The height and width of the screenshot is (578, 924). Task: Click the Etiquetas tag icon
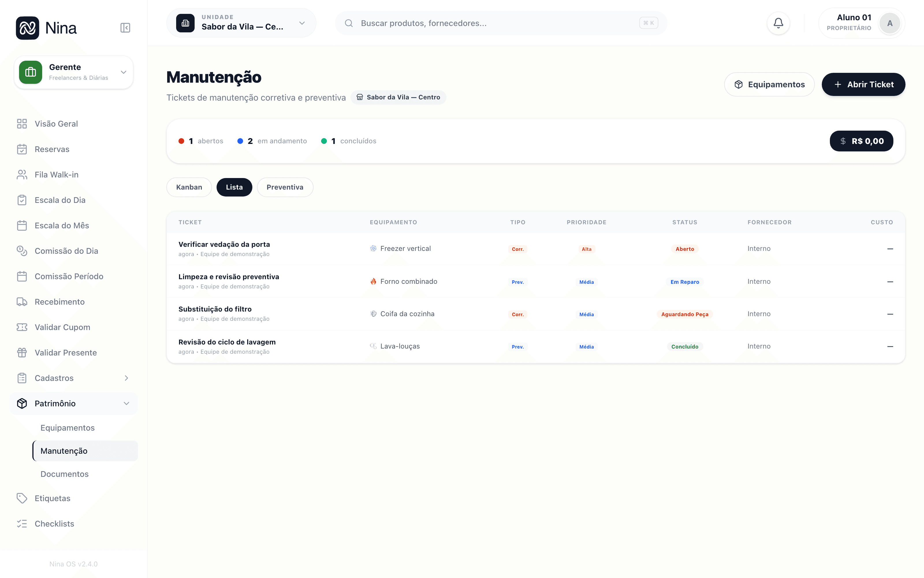coord(22,498)
